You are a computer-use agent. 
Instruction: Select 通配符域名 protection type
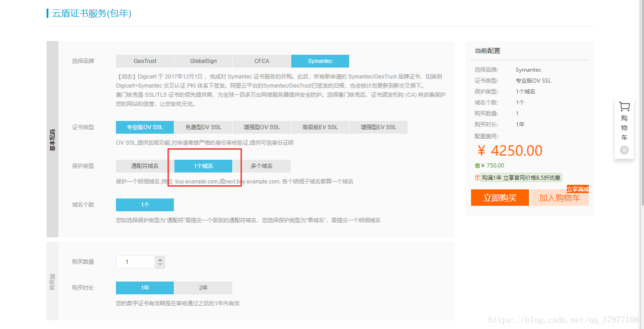click(x=145, y=166)
